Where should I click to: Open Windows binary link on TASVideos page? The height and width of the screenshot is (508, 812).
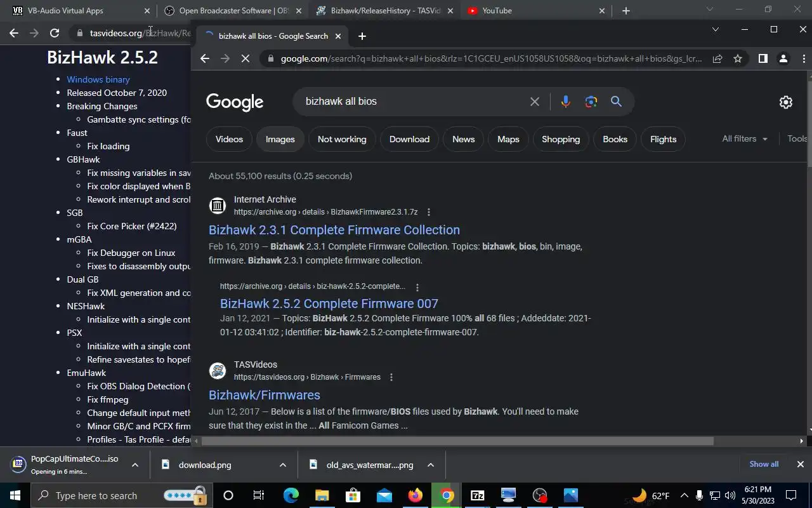[x=98, y=79]
